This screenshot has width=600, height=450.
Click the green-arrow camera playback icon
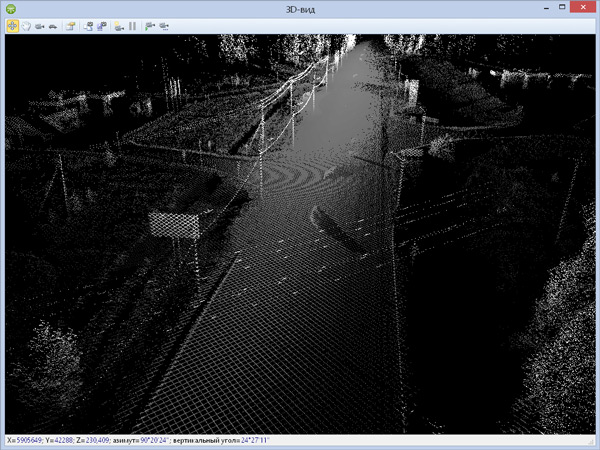coord(149,27)
